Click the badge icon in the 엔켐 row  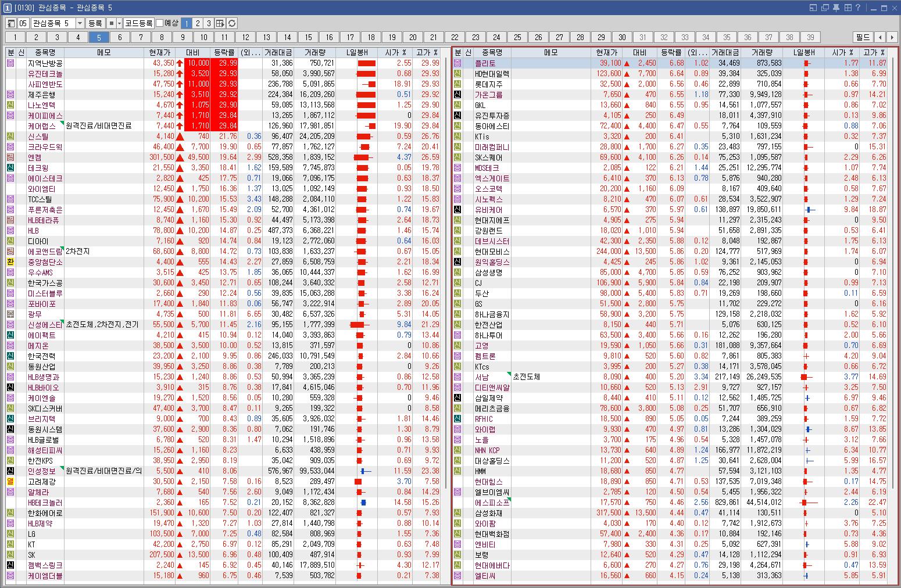tap(10, 157)
